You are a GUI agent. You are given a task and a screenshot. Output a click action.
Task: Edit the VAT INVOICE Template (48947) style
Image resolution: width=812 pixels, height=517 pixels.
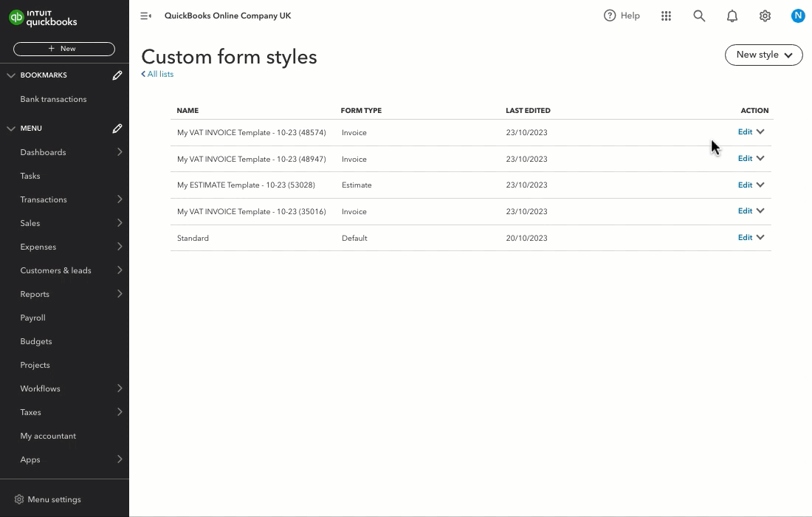745,159
